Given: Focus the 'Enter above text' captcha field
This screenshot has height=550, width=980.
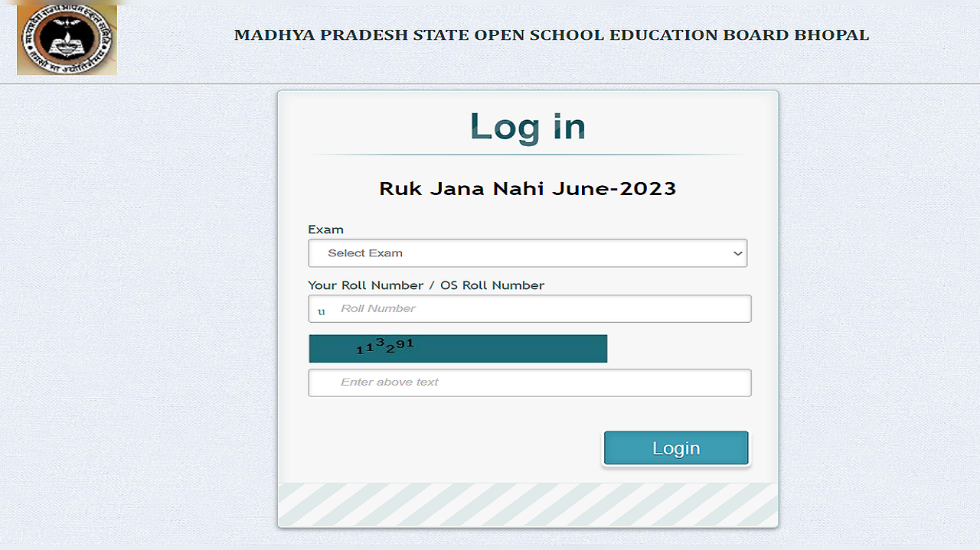Looking at the screenshot, I should click(530, 382).
